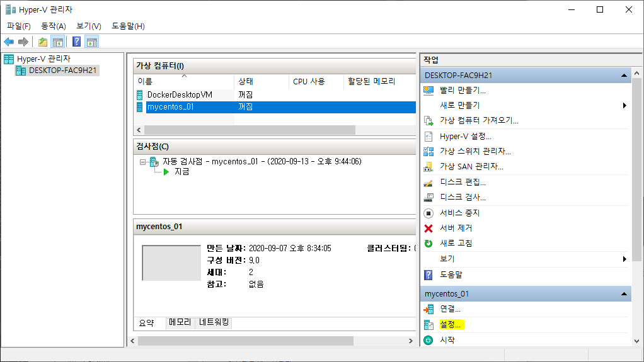
Task: Open the 도움말(H) menu
Action: tap(128, 26)
